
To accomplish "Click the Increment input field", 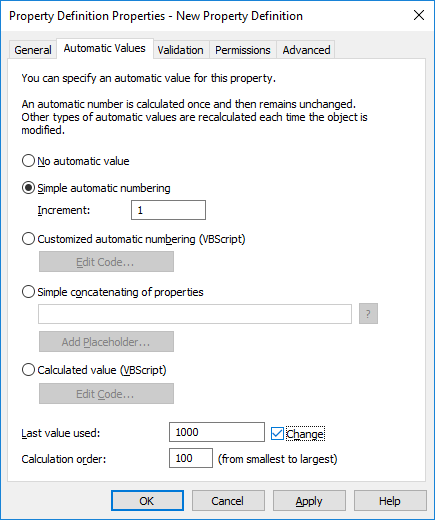I will [x=168, y=210].
